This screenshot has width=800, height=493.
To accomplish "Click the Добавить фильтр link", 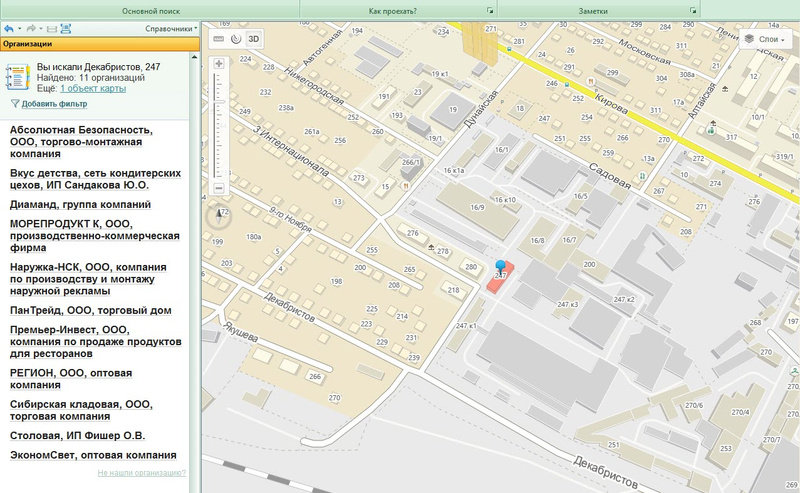I will [54, 104].
